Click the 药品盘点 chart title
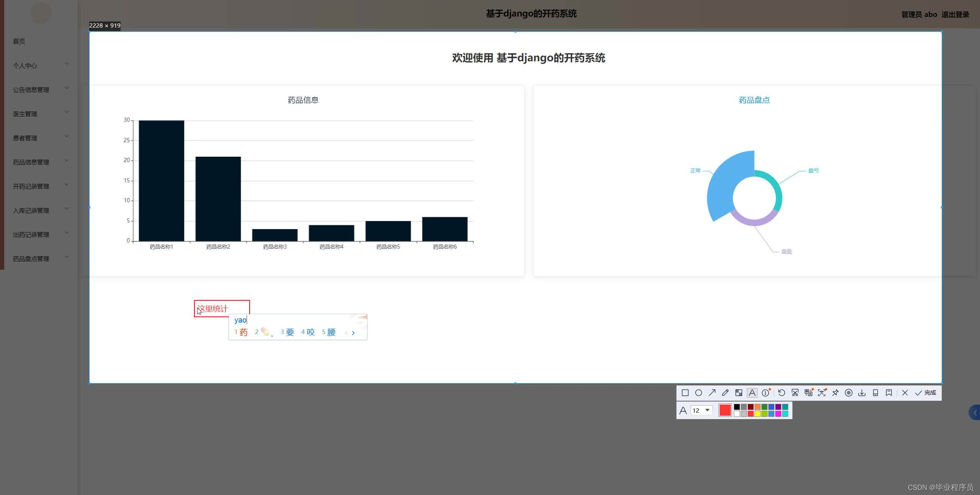980x495 pixels. 754,100
